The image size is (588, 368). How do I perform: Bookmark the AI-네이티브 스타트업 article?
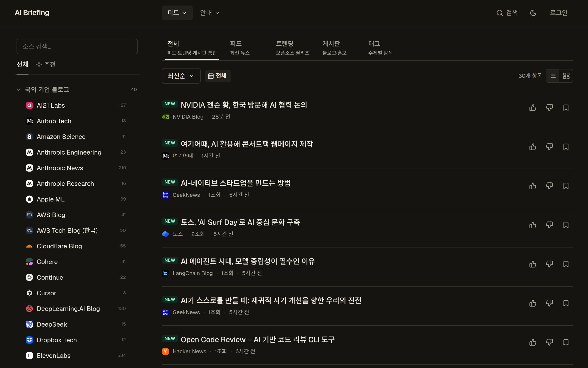pyautogui.click(x=566, y=186)
